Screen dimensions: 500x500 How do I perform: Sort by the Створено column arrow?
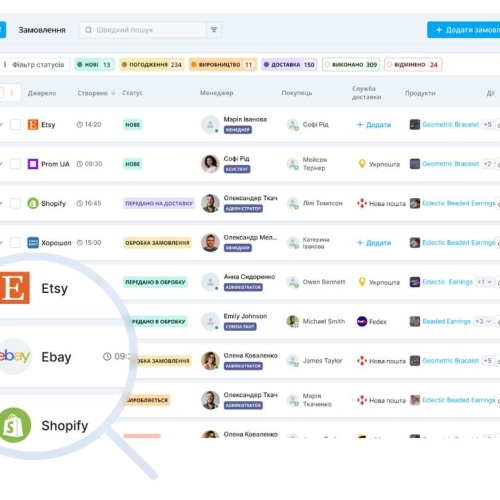[113, 93]
